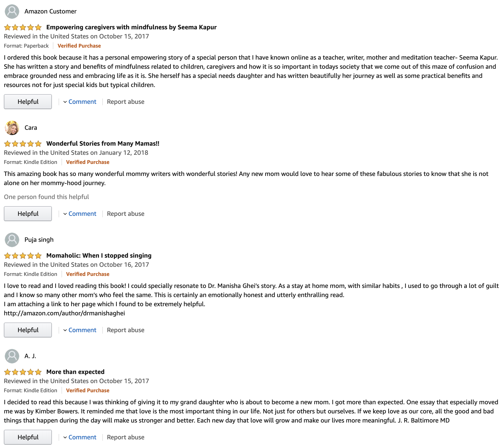Expand Comment under Puja singh's review
Viewport: 504px width, 448px height.
[x=80, y=330]
